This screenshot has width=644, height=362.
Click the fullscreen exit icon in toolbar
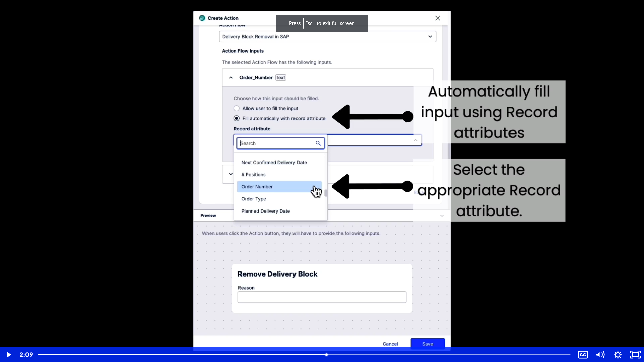pos(635,355)
